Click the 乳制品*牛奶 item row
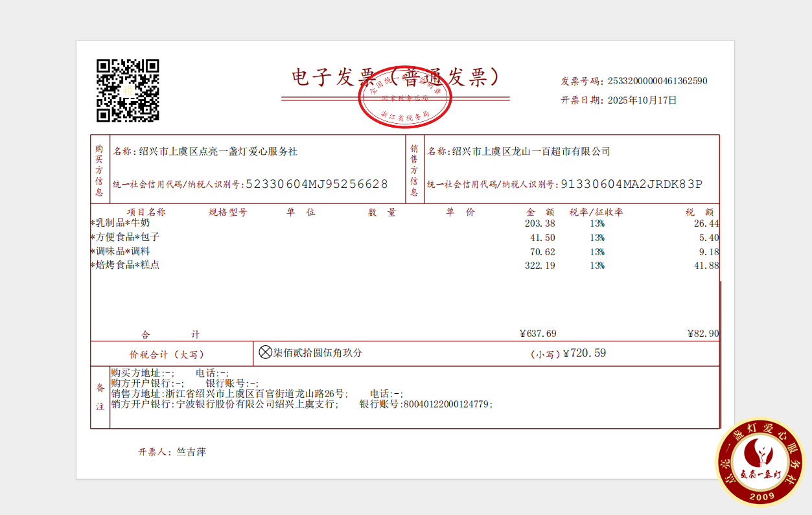812x515 pixels. coord(122,223)
